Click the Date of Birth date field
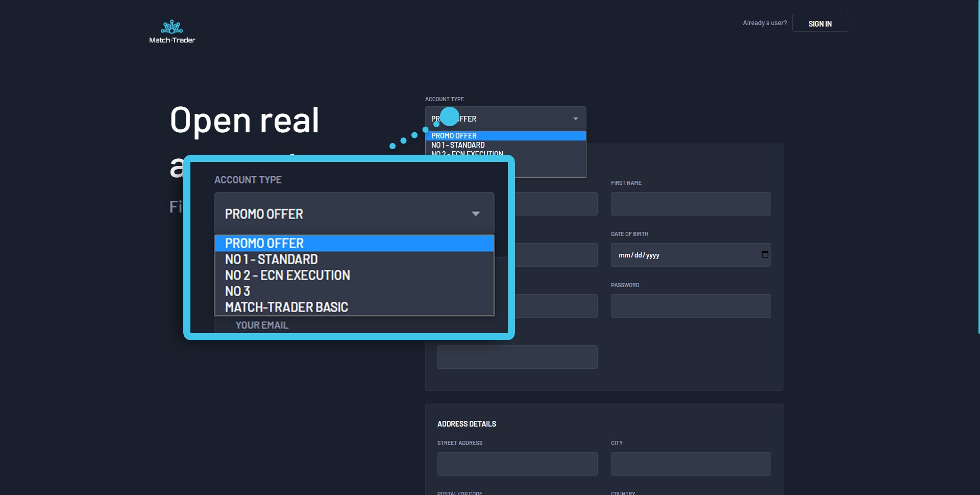Image resolution: width=980 pixels, height=495 pixels. click(x=684, y=255)
